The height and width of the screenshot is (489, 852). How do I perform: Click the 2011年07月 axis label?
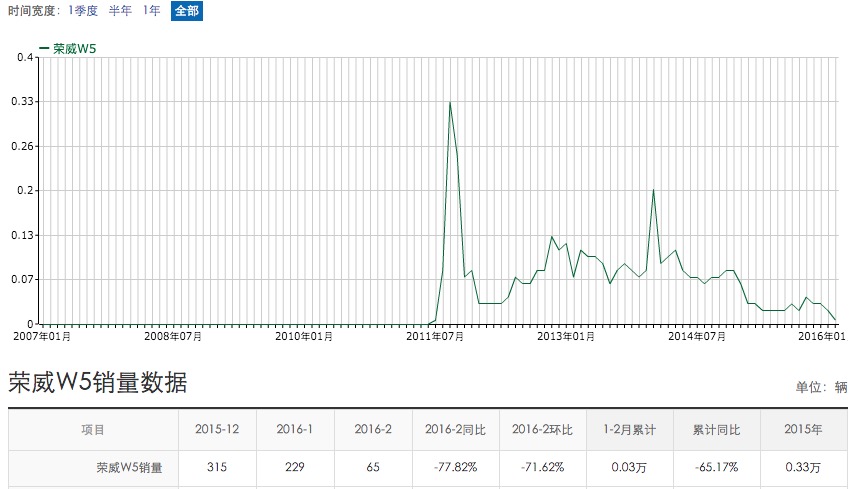[435, 337]
